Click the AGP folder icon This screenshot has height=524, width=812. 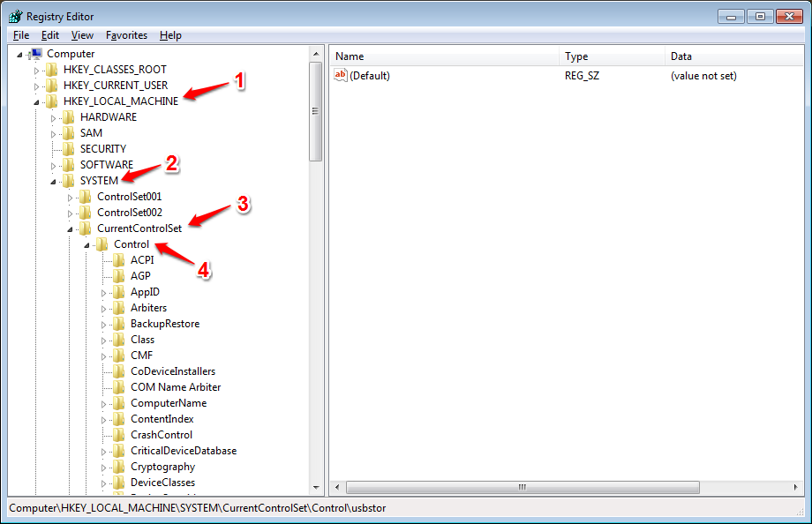click(x=118, y=276)
